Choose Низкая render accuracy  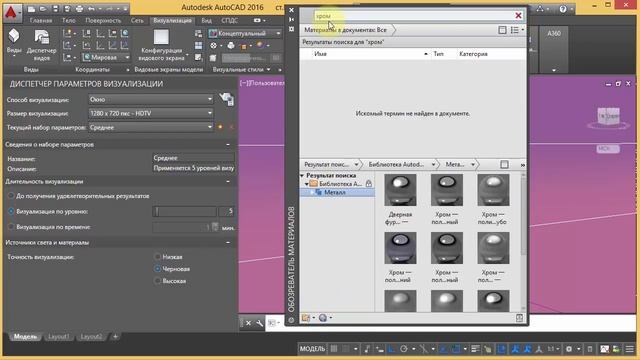pyautogui.click(x=158, y=257)
